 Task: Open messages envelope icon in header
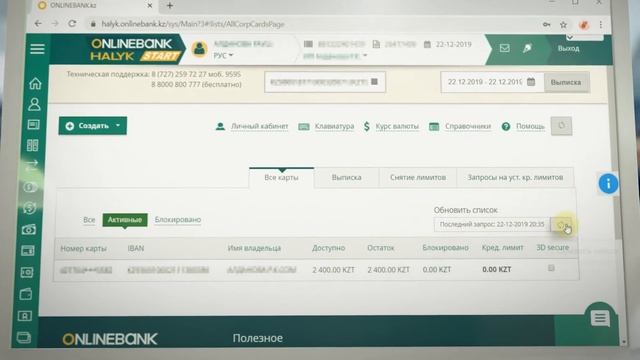[504, 48]
